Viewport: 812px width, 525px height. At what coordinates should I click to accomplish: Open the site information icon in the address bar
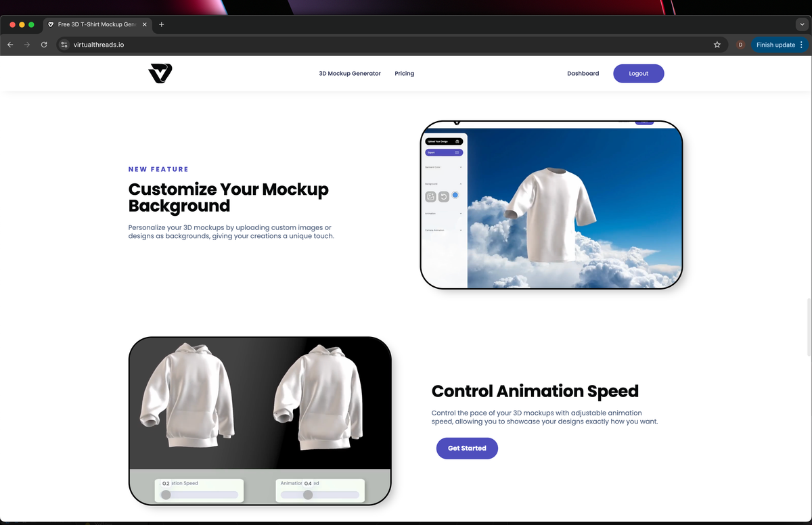pos(64,45)
